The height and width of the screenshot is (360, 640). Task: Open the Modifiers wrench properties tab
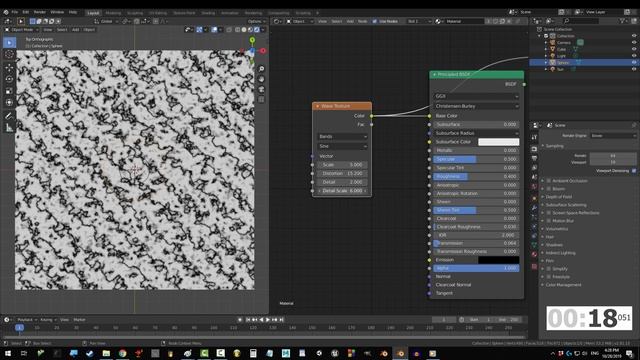point(534,208)
